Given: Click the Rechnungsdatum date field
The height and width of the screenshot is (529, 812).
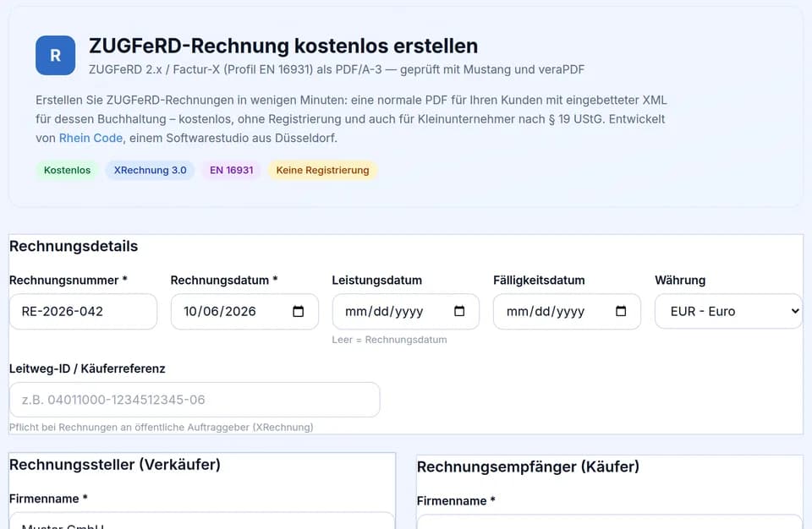Looking at the screenshot, I should tap(244, 311).
